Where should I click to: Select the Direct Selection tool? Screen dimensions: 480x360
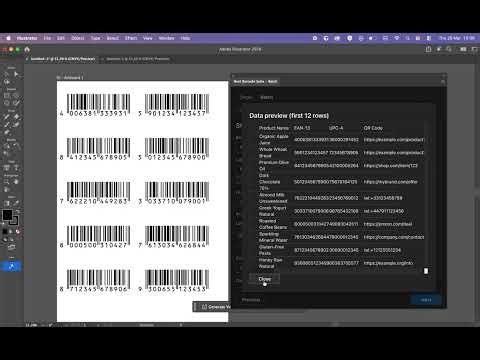click(x=16, y=74)
